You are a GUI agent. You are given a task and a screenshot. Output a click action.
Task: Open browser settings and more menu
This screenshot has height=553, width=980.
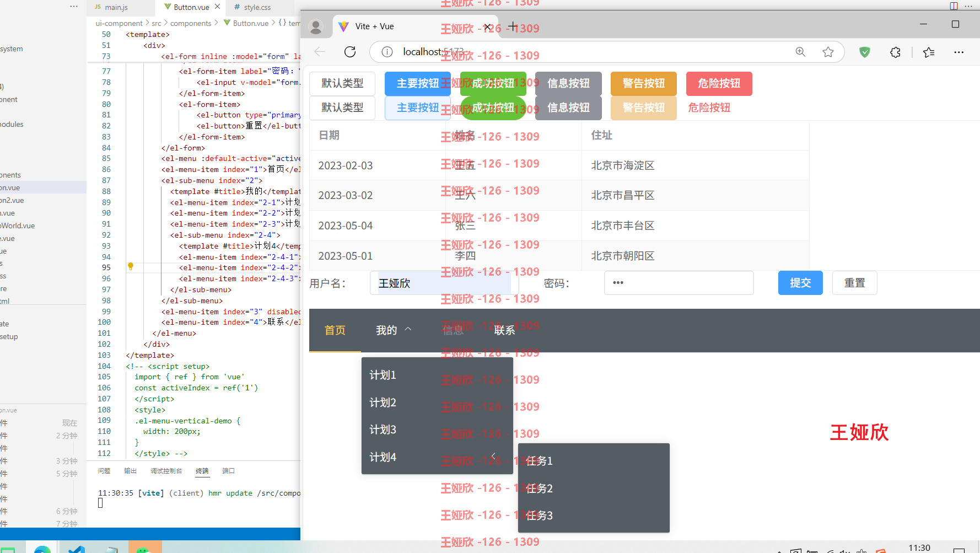959,52
